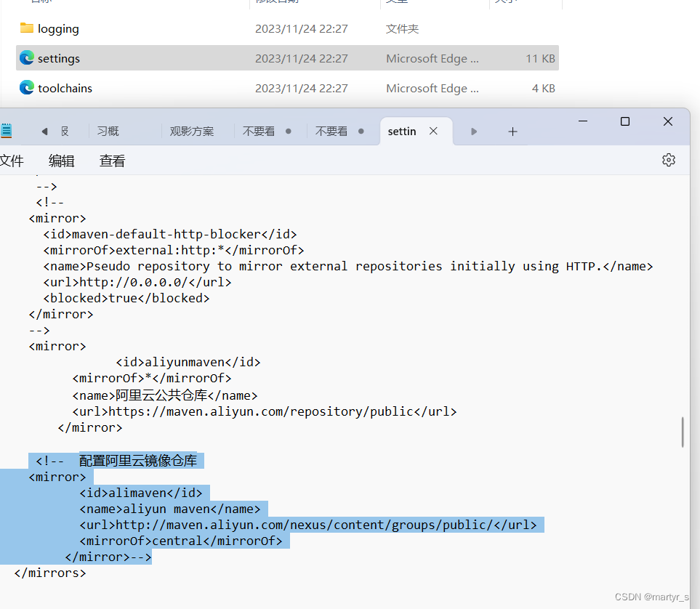This screenshot has height=609, width=700.
Task: Click the http://0.0.0.0/ url line
Action: click(137, 282)
